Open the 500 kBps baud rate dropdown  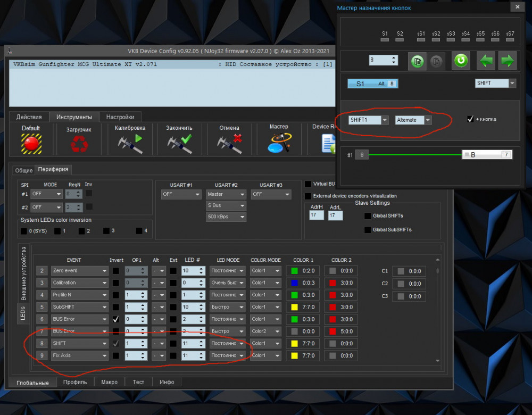pos(226,217)
